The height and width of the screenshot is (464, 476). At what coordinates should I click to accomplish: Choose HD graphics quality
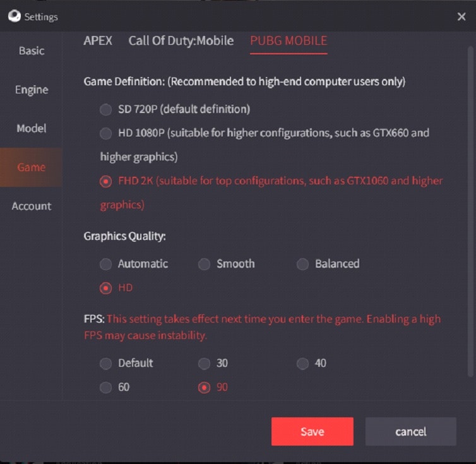(x=105, y=288)
